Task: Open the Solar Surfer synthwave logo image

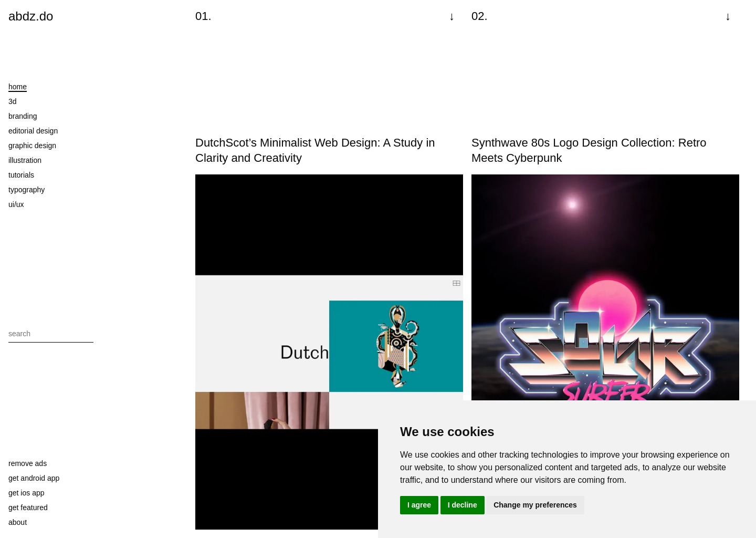Action: (x=605, y=287)
